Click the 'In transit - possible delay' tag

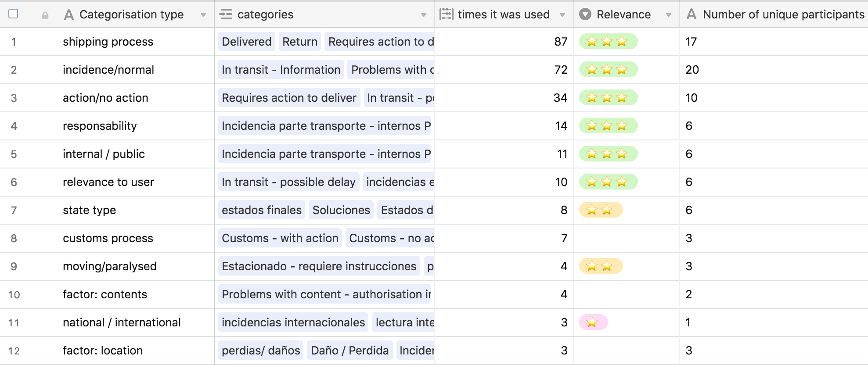click(x=289, y=182)
